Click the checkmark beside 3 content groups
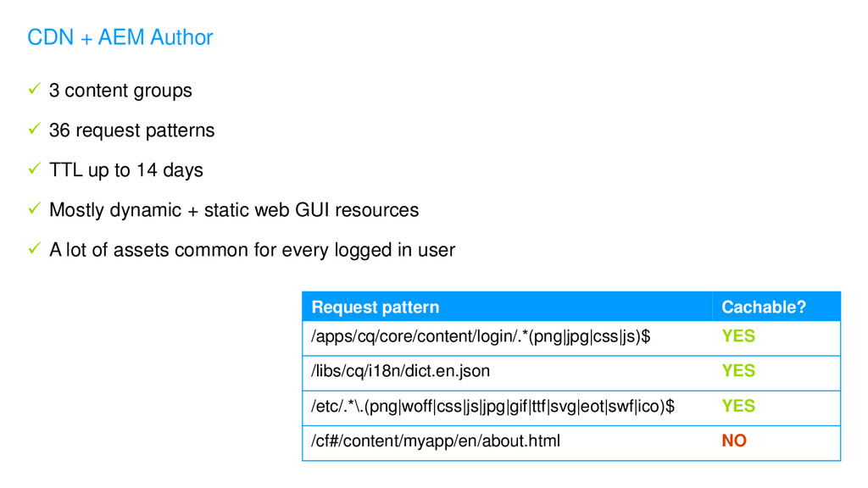This screenshot has height=488, width=868. point(34,88)
